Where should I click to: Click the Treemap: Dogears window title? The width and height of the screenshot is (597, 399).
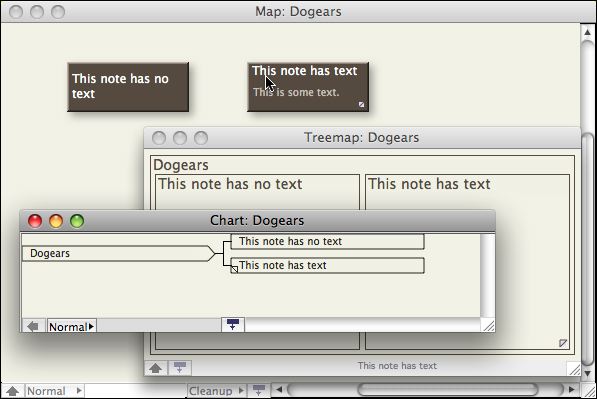[x=361, y=137]
